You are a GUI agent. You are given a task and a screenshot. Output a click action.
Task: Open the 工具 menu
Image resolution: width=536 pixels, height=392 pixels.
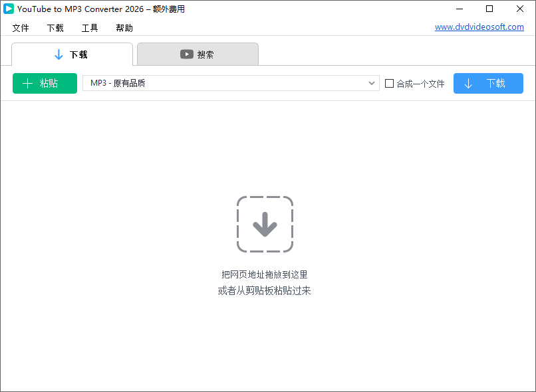tap(90, 28)
